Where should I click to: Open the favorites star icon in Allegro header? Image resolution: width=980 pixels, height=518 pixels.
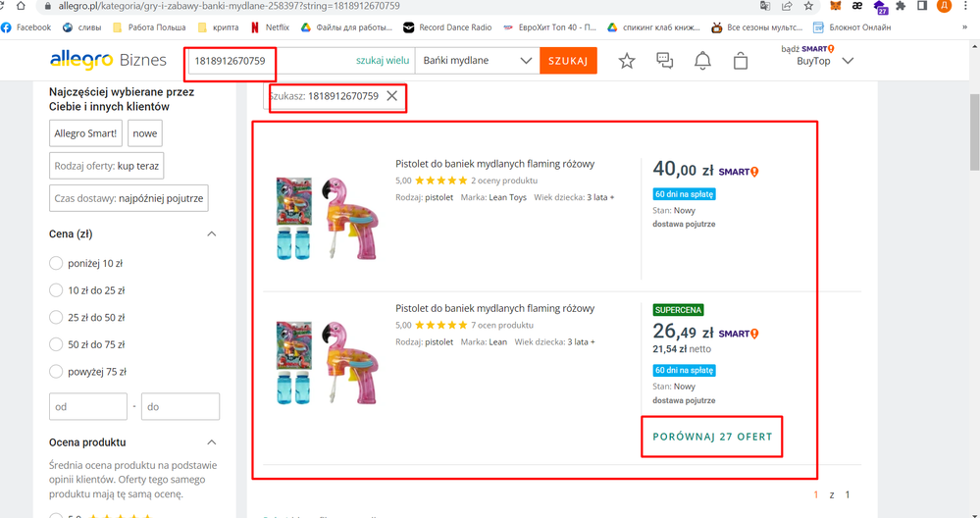pyautogui.click(x=627, y=61)
